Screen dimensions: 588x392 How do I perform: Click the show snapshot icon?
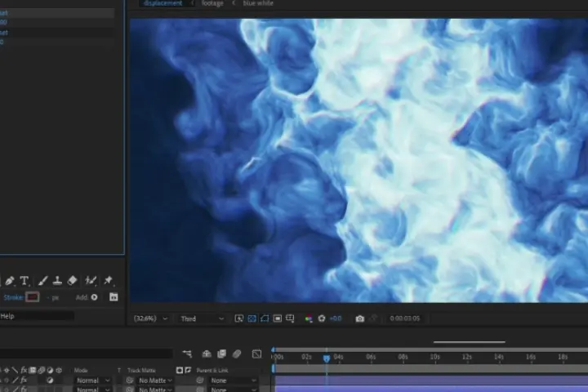click(x=373, y=318)
